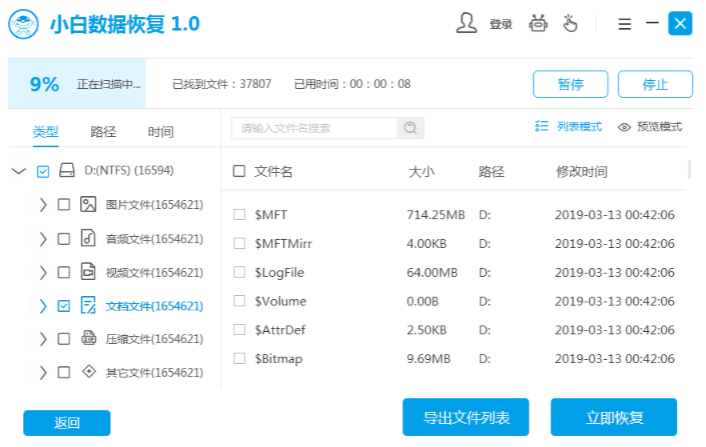The image size is (706, 447).
Task: Select the $LogFile file name
Action: 279,273
